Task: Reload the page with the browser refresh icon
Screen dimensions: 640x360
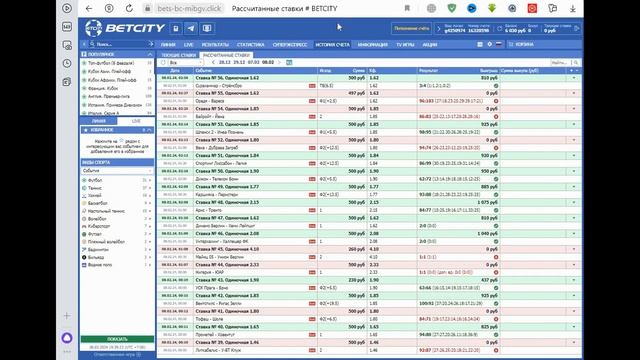Action: 129,8
